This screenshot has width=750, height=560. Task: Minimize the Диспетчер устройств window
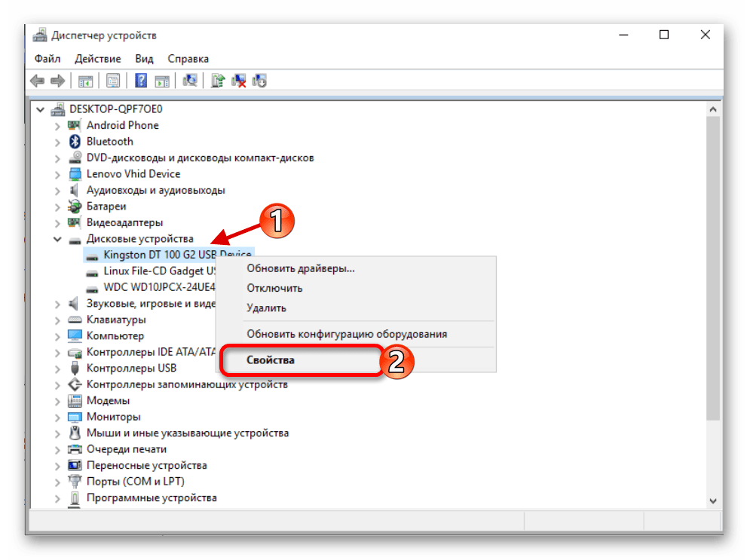(x=623, y=35)
